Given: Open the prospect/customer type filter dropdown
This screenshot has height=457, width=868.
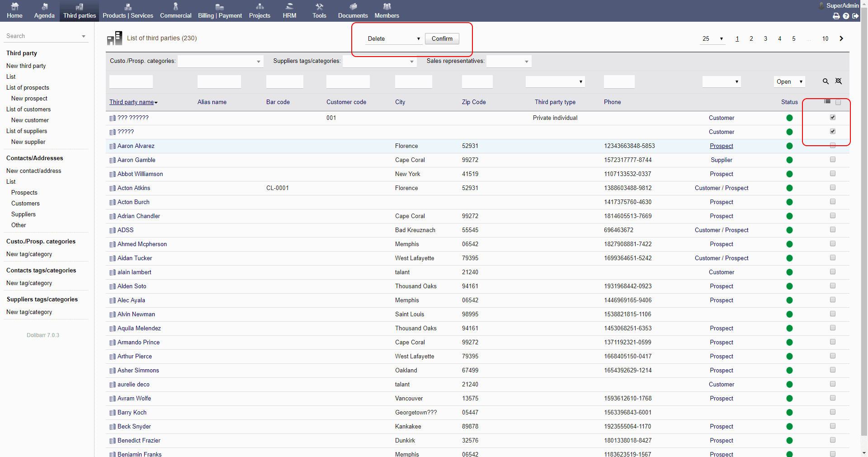Looking at the screenshot, I should click(x=722, y=81).
